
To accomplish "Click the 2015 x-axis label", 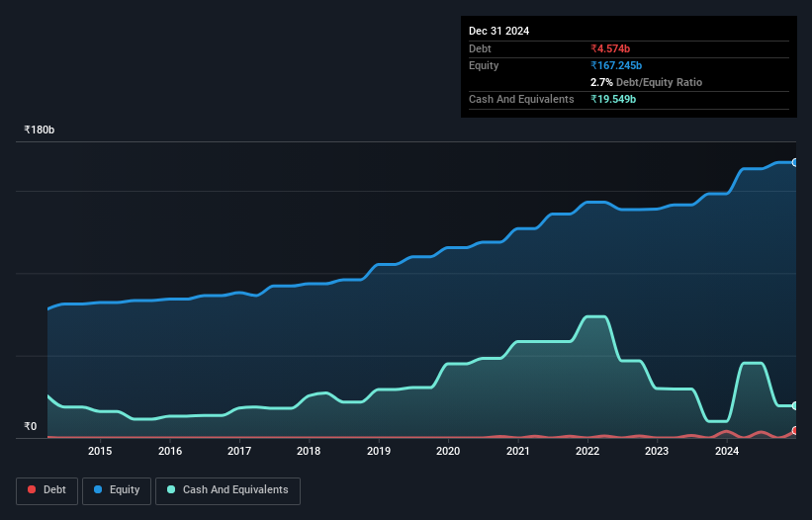I will click(x=100, y=451).
